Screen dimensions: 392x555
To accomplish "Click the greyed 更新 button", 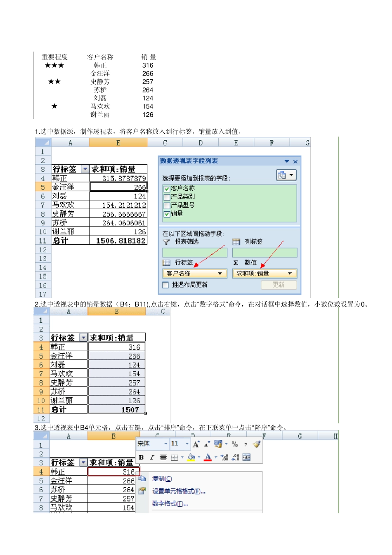I will coord(279,285).
